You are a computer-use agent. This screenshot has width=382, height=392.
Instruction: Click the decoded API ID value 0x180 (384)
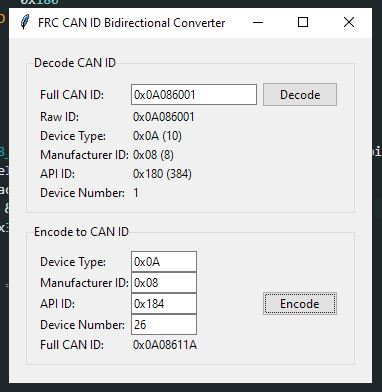(x=162, y=174)
